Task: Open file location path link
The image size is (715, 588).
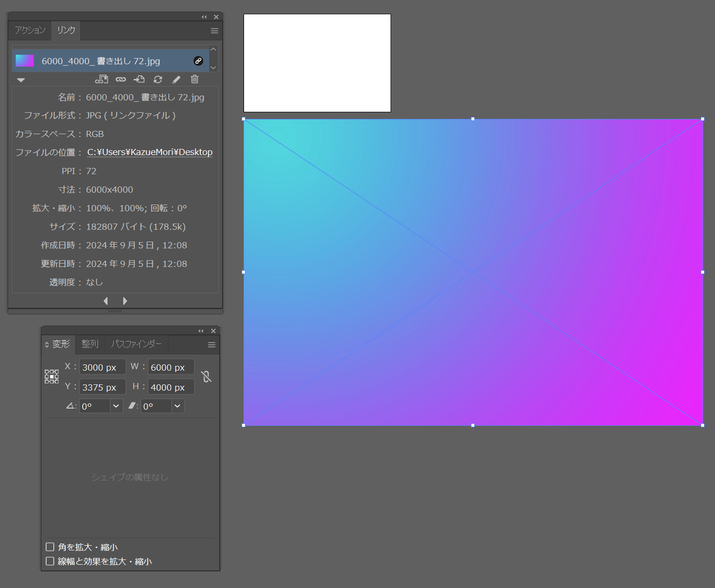Action: (x=150, y=152)
